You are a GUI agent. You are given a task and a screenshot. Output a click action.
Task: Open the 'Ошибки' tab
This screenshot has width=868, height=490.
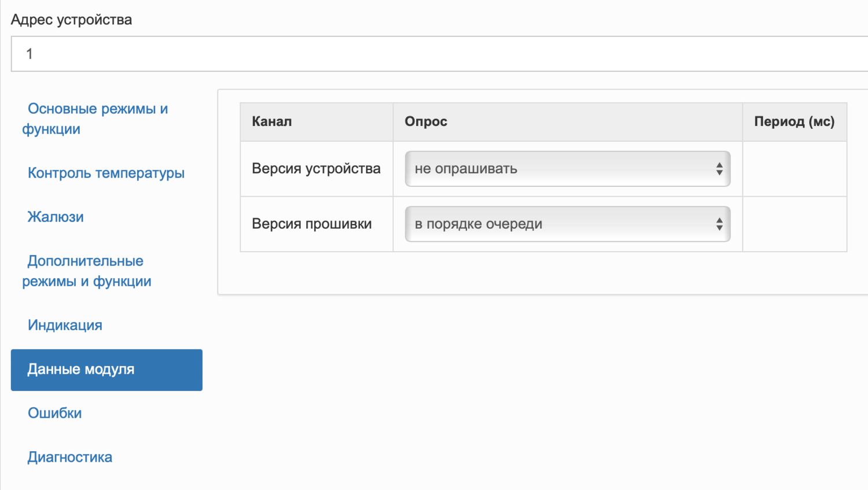point(55,413)
